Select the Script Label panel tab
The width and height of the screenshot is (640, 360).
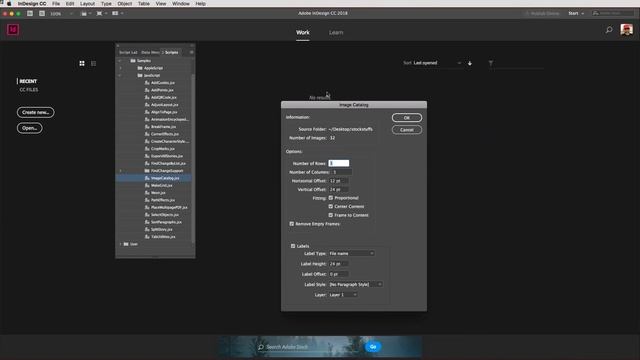click(x=128, y=52)
